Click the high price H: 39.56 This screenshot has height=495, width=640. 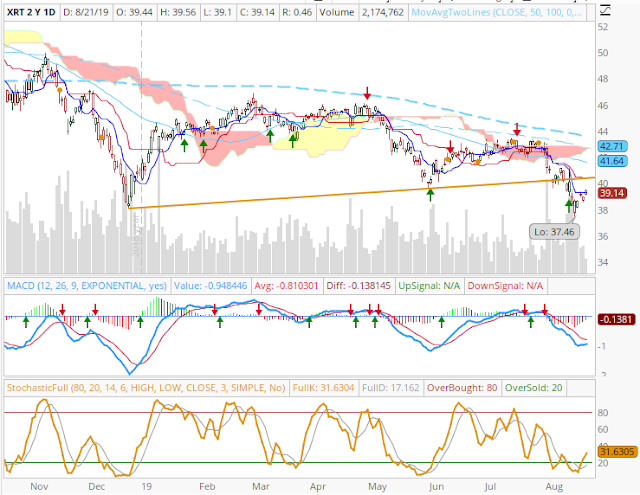coord(178,13)
